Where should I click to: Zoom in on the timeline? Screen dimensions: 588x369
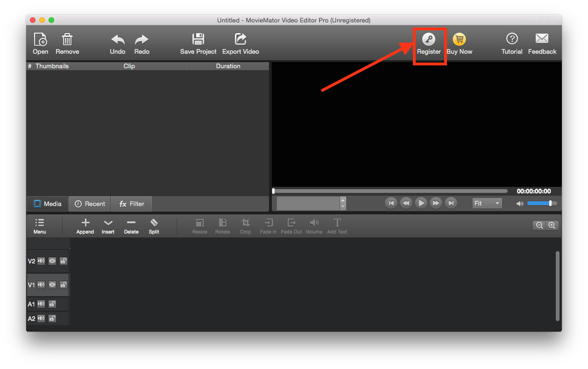tap(552, 226)
